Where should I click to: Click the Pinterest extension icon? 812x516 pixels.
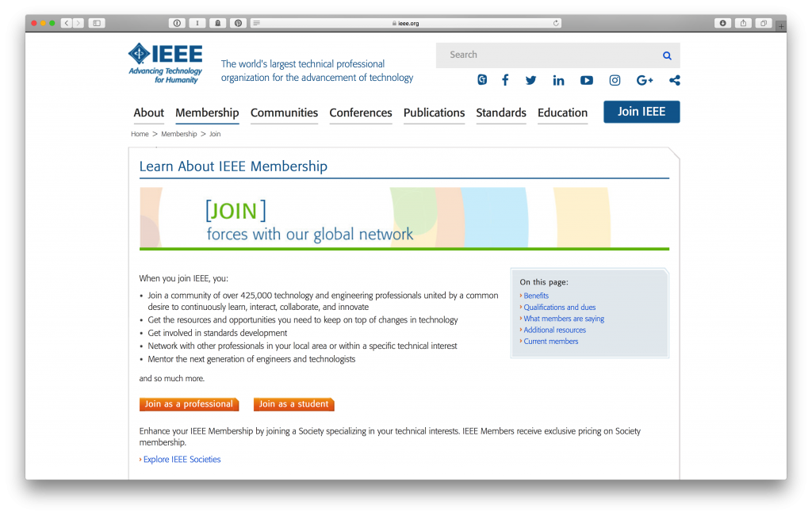tap(238, 23)
